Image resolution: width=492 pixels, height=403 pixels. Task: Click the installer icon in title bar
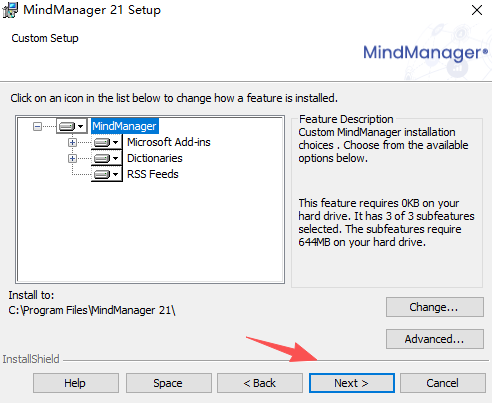coord(10,10)
